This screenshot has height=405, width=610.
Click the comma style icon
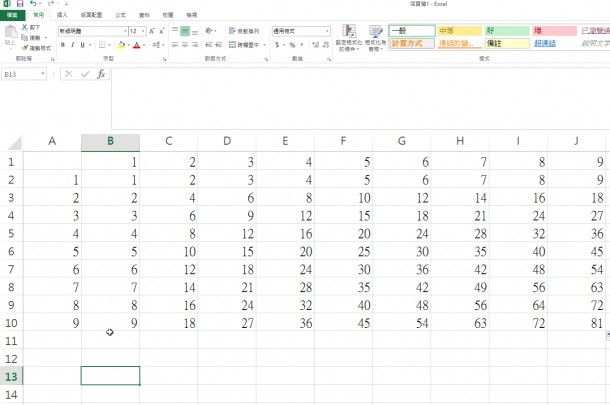(x=302, y=45)
